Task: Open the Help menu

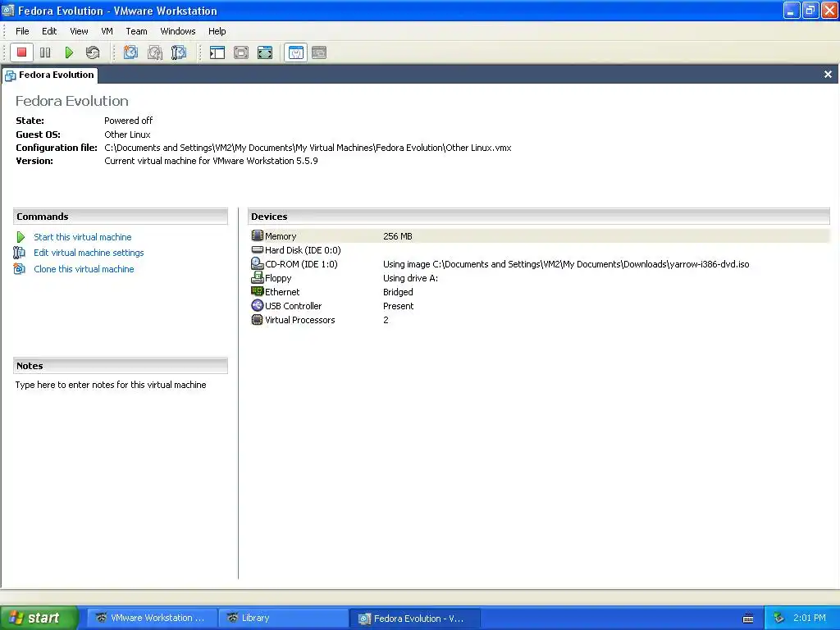Action: (x=217, y=31)
